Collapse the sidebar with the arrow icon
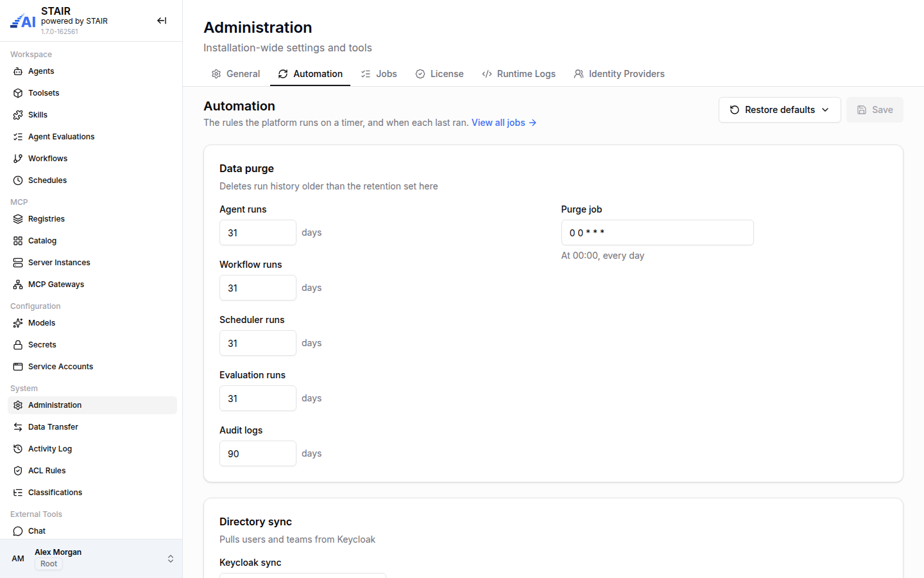 click(x=162, y=21)
